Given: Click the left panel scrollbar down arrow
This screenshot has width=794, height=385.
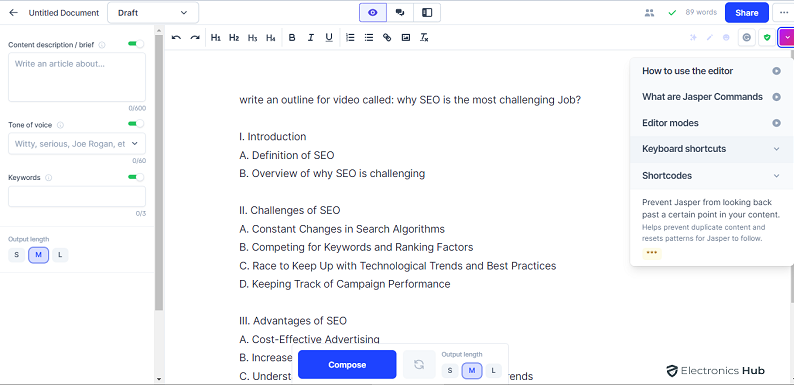Looking at the screenshot, I should (x=159, y=379).
